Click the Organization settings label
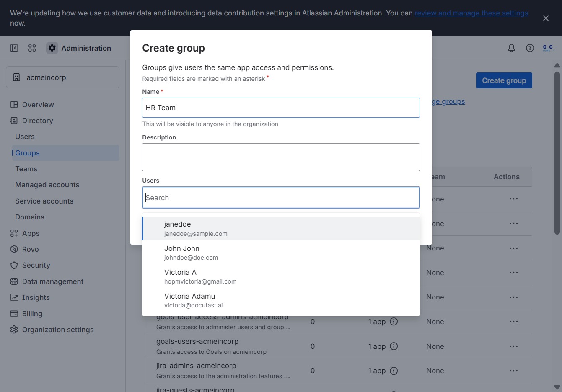The height and width of the screenshot is (392, 562). pos(58,330)
